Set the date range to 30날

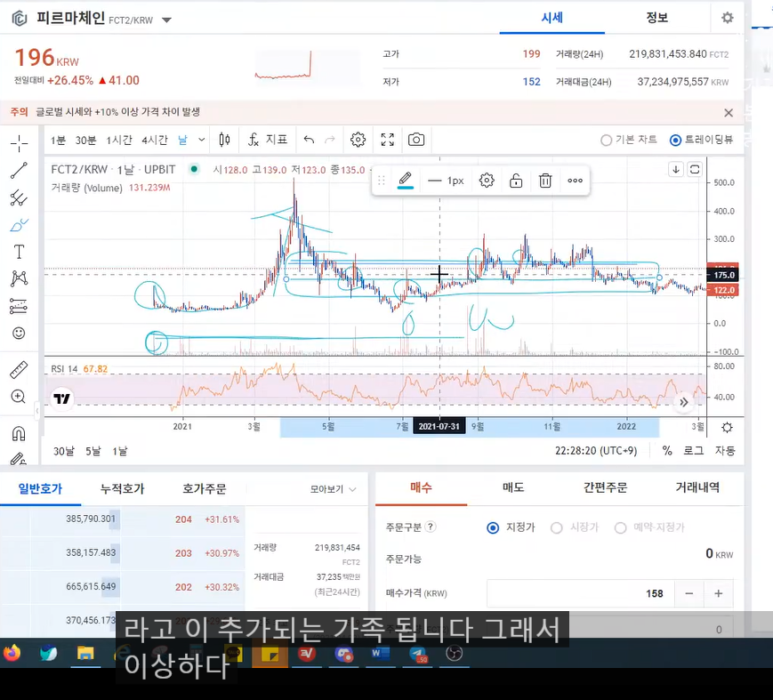point(63,451)
